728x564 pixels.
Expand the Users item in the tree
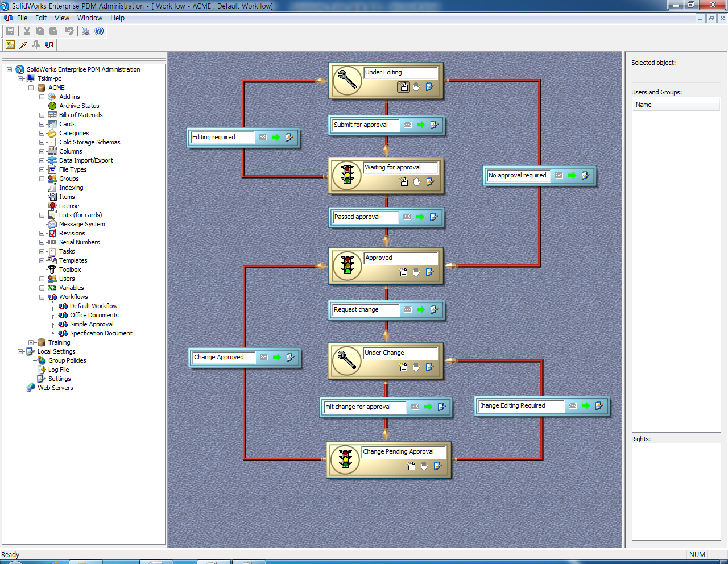pos(41,279)
